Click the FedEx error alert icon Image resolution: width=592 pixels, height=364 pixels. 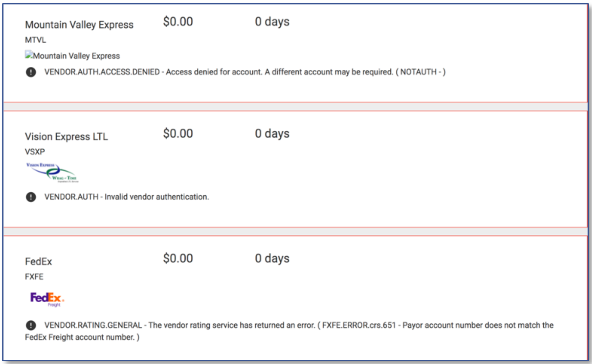(31, 325)
